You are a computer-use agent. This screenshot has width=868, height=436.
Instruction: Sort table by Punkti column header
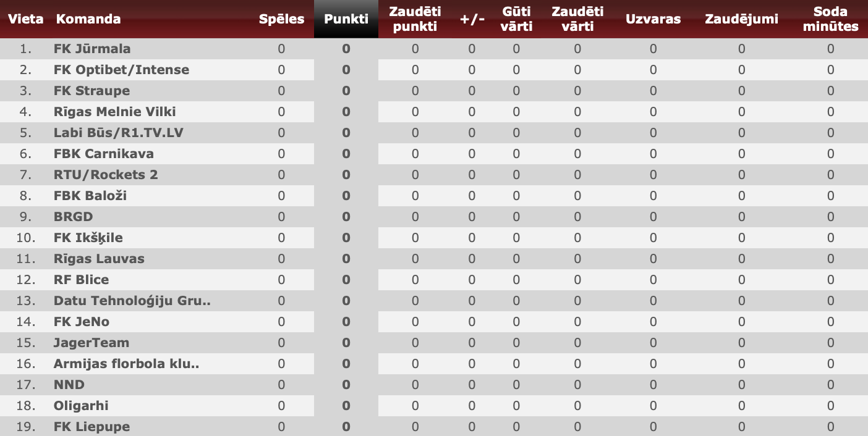point(346,19)
